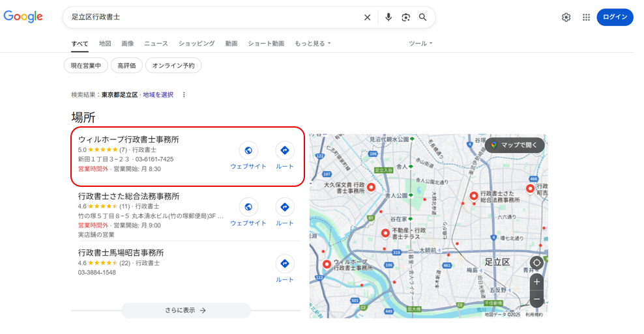The image size is (644, 334).
Task: Zoom out the map with minus
Action: coord(536,299)
